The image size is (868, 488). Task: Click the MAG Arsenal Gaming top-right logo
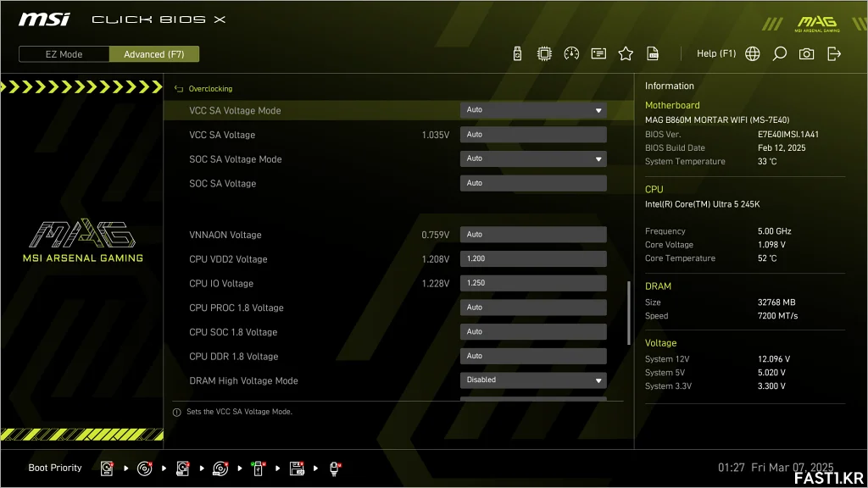[817, 23]
